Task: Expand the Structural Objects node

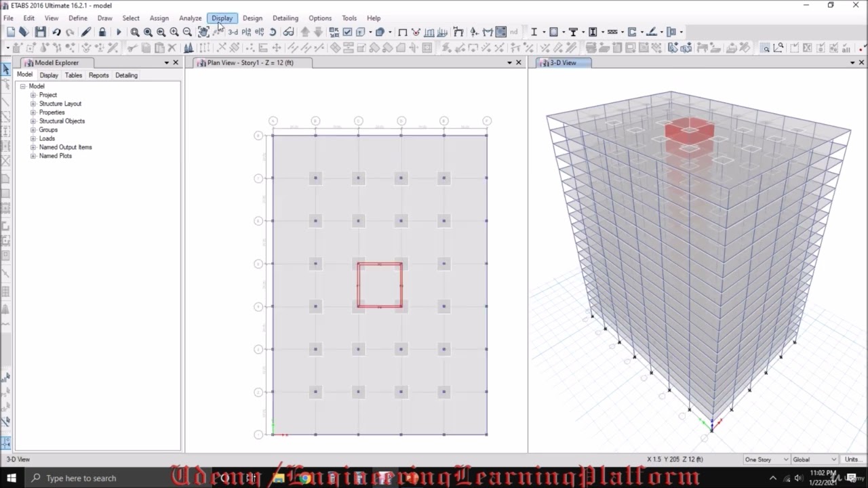Action: click(33, 121)
